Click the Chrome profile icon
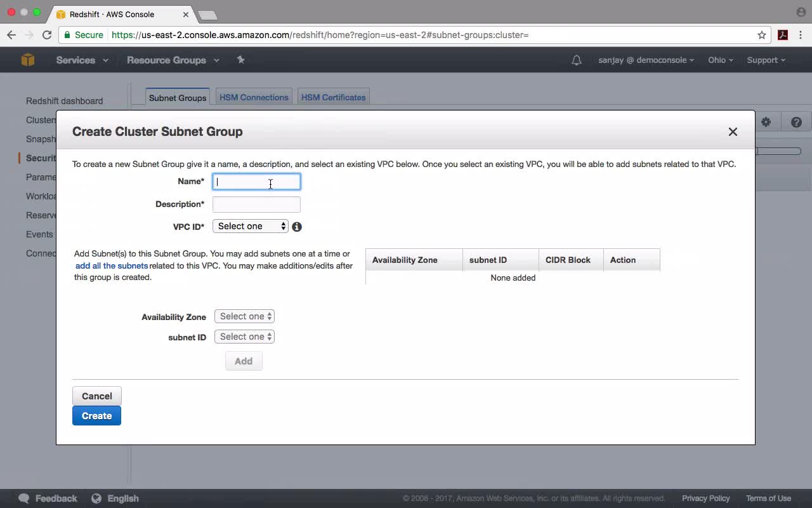 [x=801, y=12]
